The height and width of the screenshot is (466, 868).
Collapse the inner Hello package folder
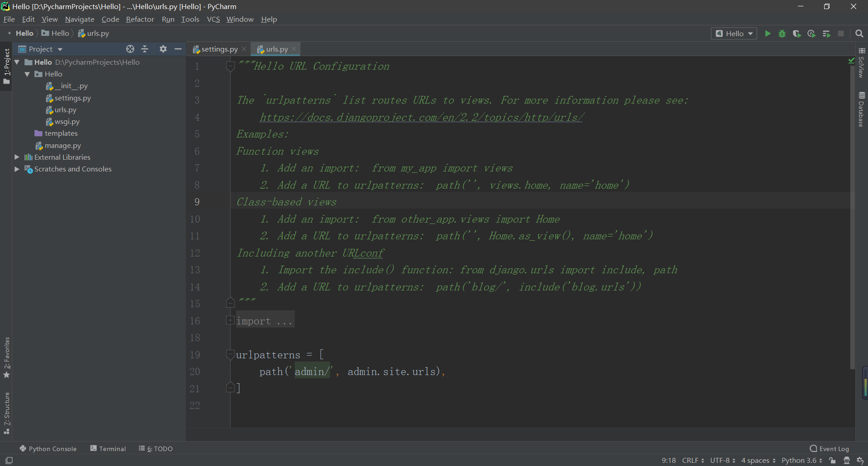tap(27, 74)
